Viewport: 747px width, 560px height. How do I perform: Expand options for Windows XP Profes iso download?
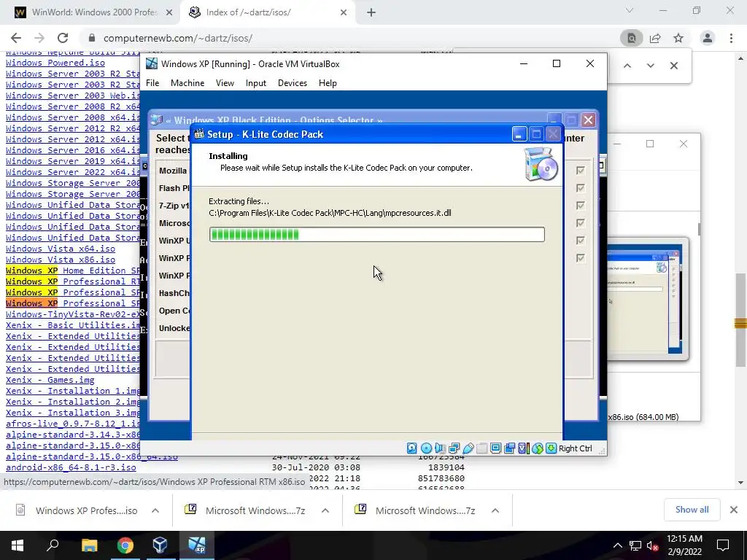[x=155, y=510]
